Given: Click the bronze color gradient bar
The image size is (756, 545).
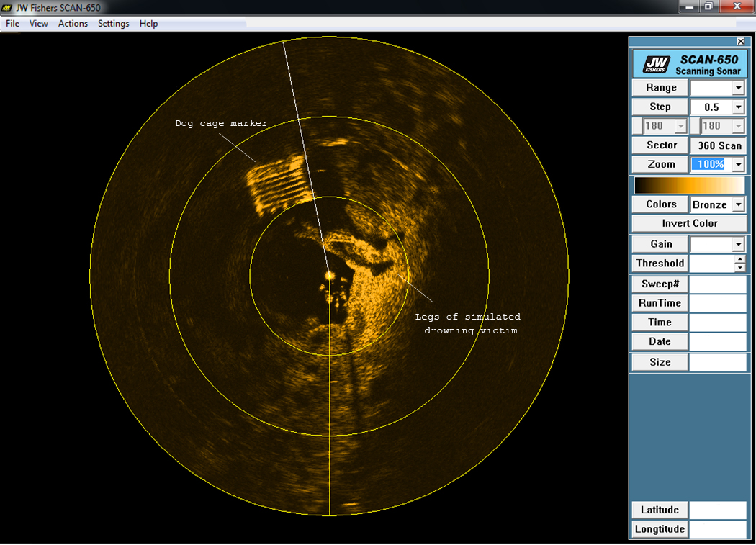Looking at the screenshot, I should (x=689, y=185).
